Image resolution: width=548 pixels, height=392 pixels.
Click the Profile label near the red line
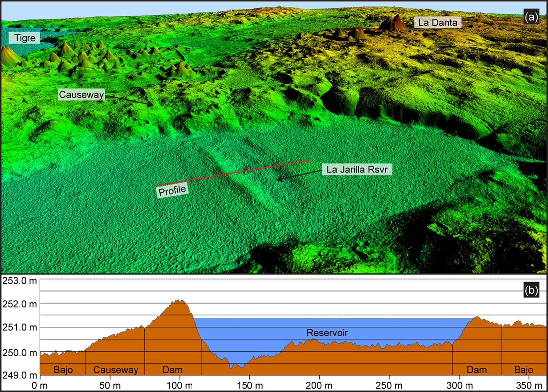coord(172,191)
